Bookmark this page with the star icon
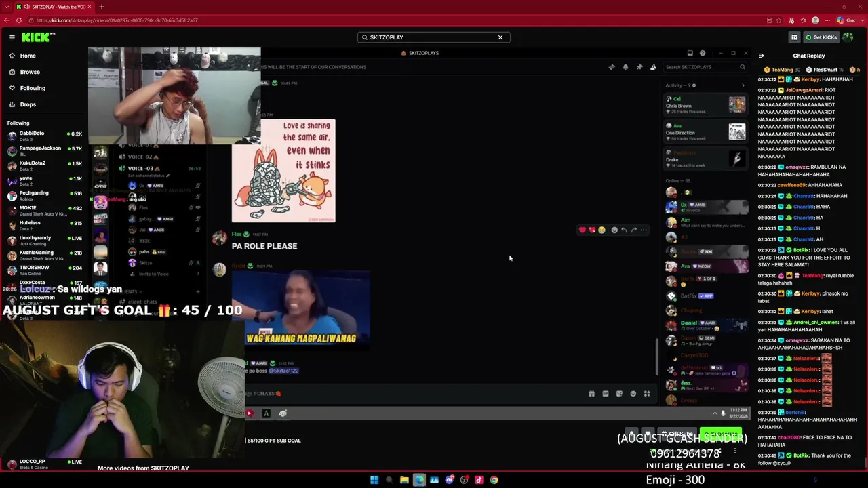The width and height of the screenshot is (868, 488). point(779,20)
